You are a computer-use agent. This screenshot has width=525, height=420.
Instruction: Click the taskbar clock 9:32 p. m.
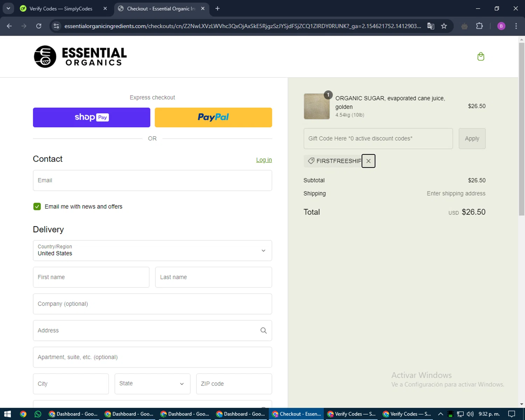(x=489, y=414)
